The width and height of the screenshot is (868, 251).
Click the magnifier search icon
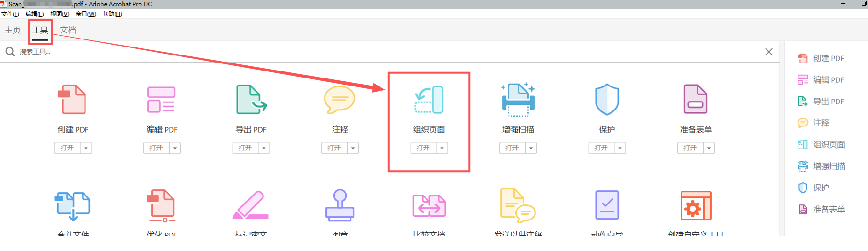pos(10,52)
